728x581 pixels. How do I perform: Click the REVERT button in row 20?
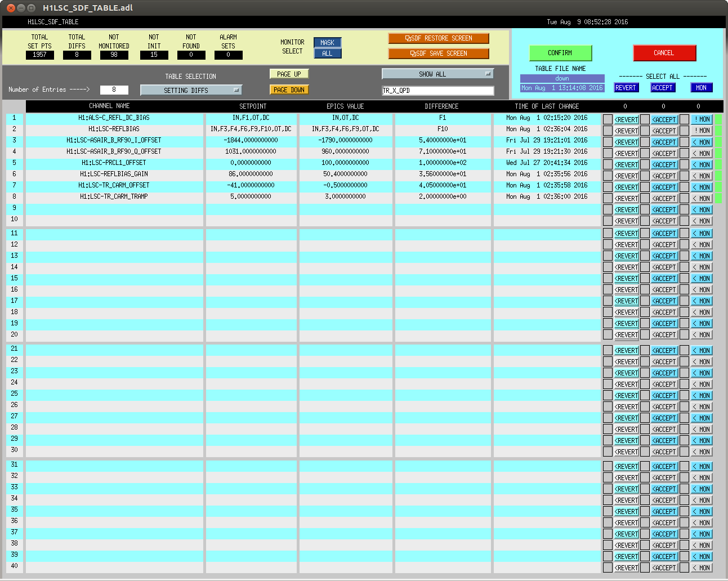point(626,335)
